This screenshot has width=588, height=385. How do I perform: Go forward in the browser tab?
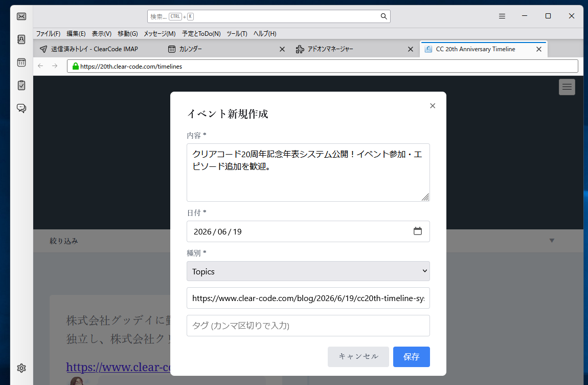pyautogui.click(x=55, y=66)
